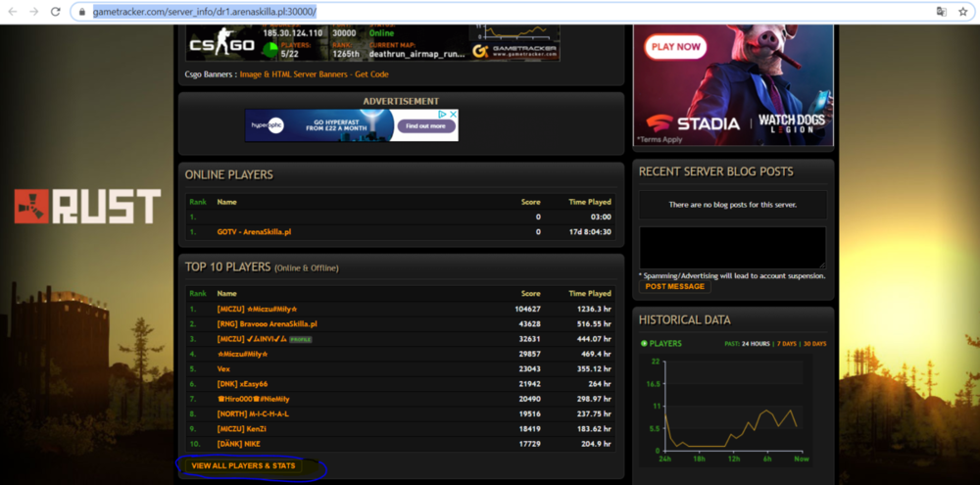Click the translate page icon in address bar
Screen dimensions: 980x485
pos(941,11)
